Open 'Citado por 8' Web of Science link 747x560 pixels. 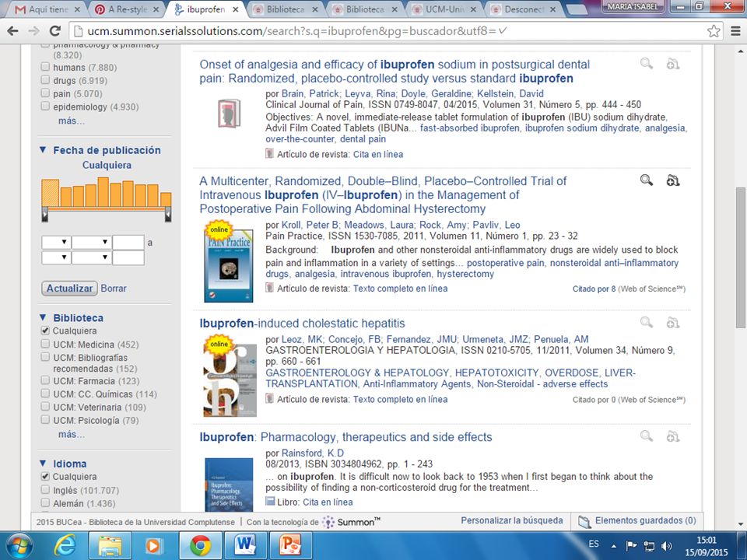(594, 289)
